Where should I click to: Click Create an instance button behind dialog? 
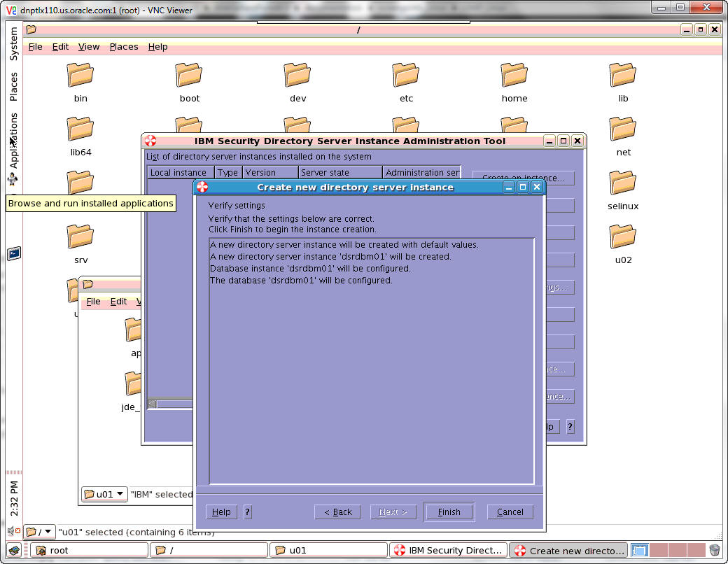524,177
